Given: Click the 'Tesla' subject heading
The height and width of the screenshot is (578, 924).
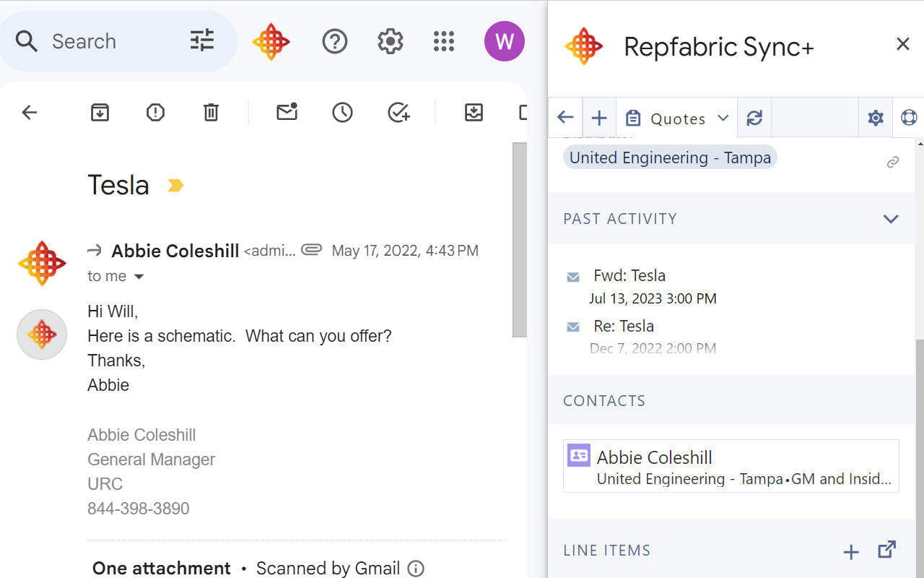Looking at the screenshot, I should (118, 185).
